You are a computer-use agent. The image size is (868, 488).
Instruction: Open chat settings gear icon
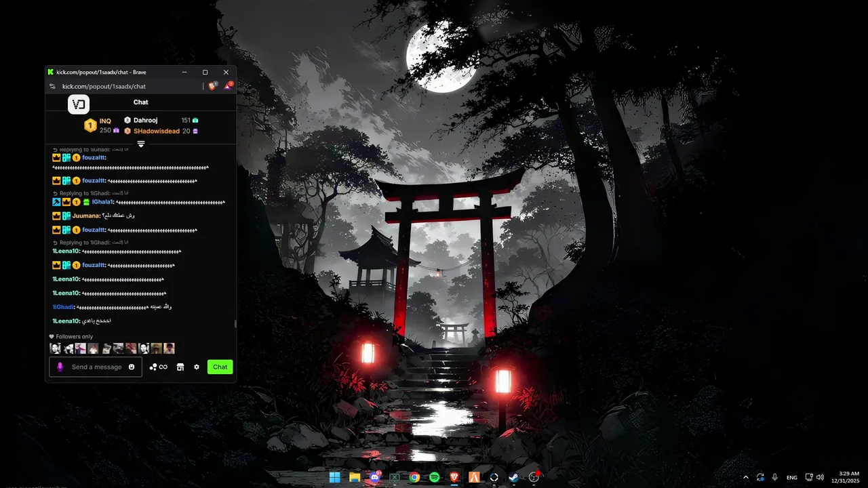point(197,367)
